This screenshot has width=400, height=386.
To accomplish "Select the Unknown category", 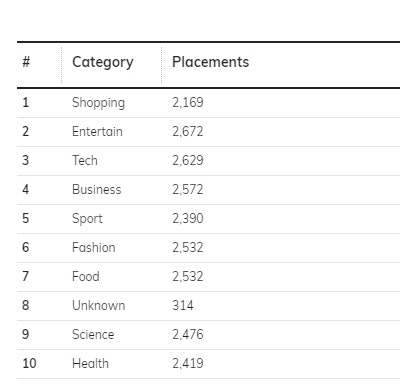I will (x=99, y=305).
